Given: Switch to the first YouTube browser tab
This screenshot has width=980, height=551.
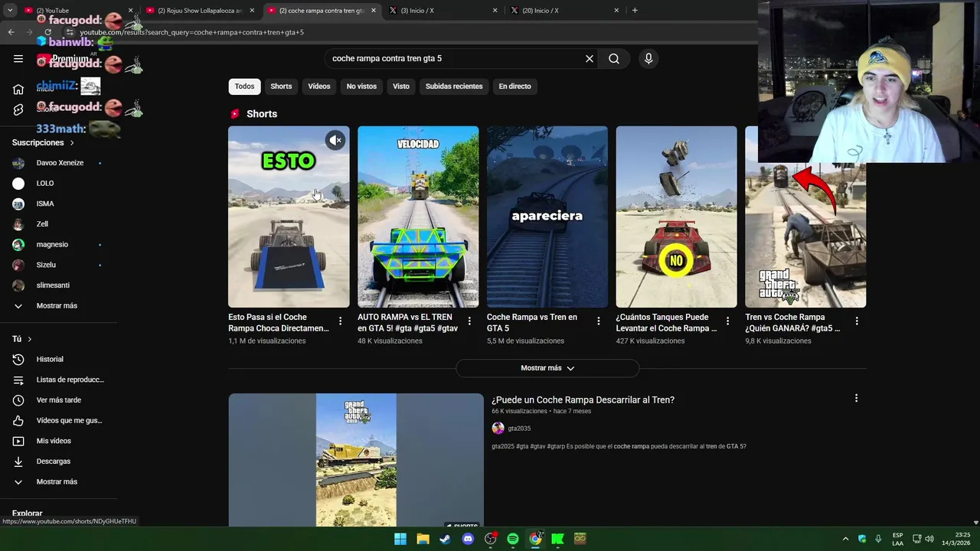Looking at the screenshot, I should click(77, 11).
